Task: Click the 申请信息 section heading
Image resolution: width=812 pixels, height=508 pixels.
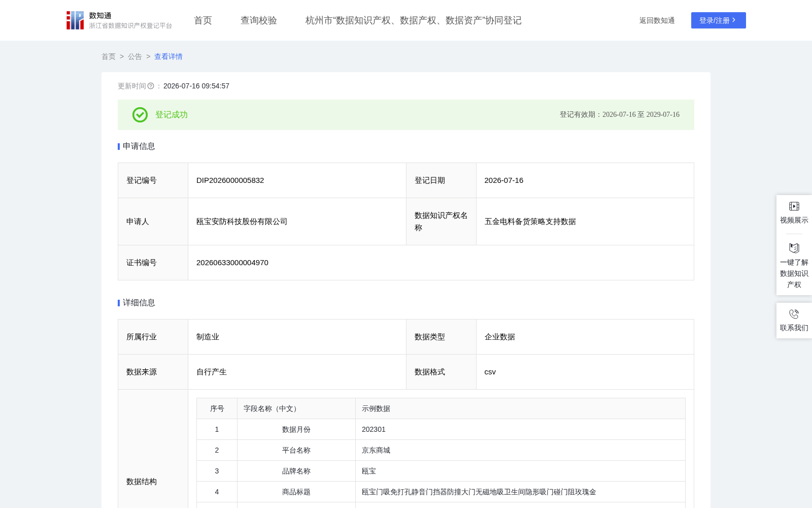Action: [x=139, y=146]
